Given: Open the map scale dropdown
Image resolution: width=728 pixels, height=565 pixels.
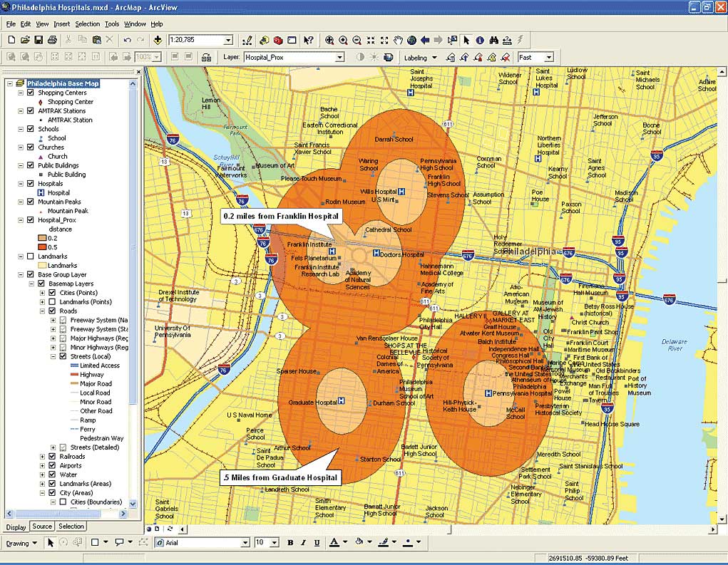Looking at the screenshot, I should [228, 41].
